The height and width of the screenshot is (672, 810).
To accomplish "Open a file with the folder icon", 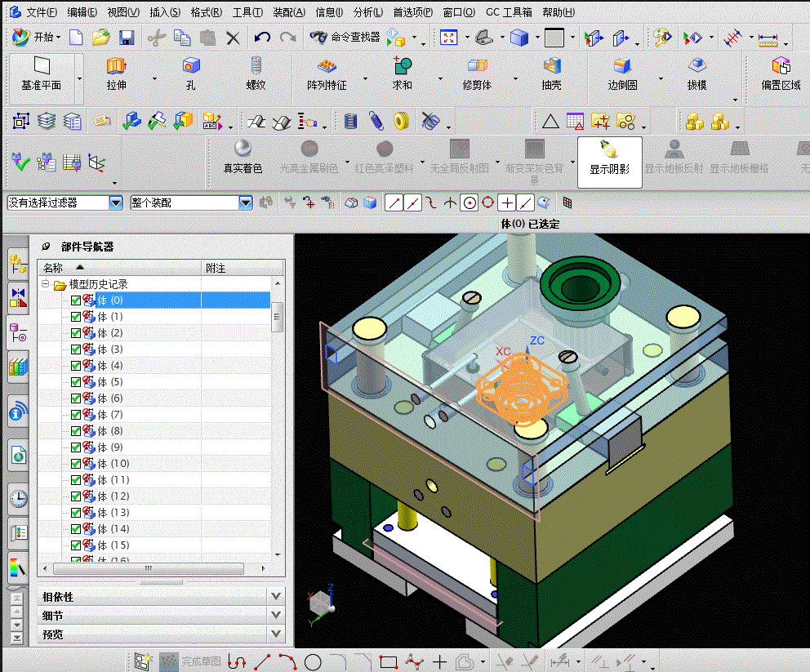I will point(100,38).
